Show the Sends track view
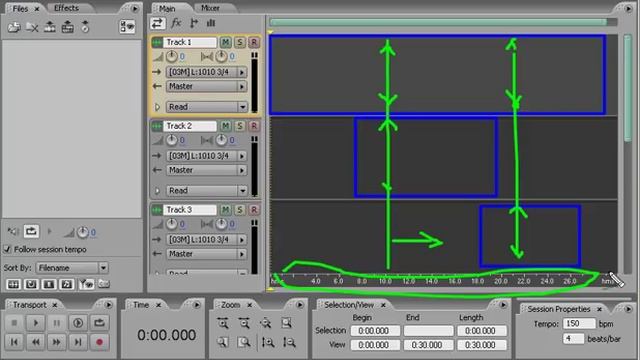The width and height of the screenshot is (640, 360). (194, 23)
